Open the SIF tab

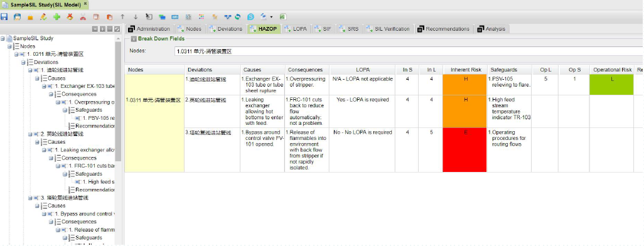coord(324,29)
